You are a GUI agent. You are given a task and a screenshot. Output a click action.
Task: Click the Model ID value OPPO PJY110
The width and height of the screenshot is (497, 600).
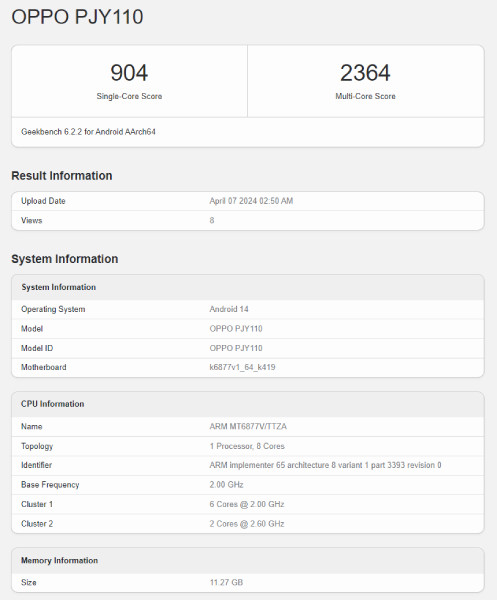tap(236, 348)
